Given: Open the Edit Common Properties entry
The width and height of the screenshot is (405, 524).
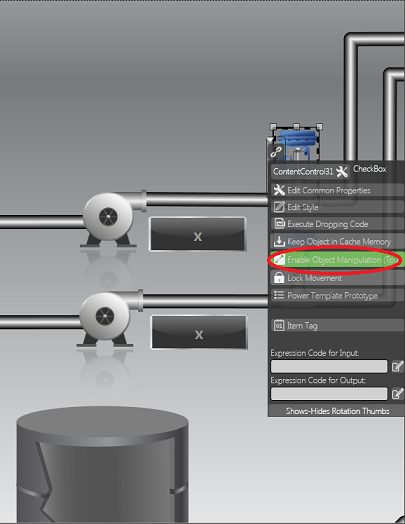Looking at the screenshot, I should (337, 190).
